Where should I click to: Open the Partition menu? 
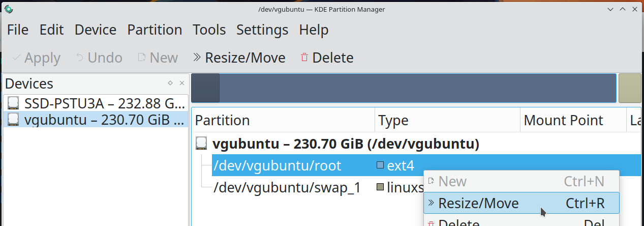pos(155,30)
